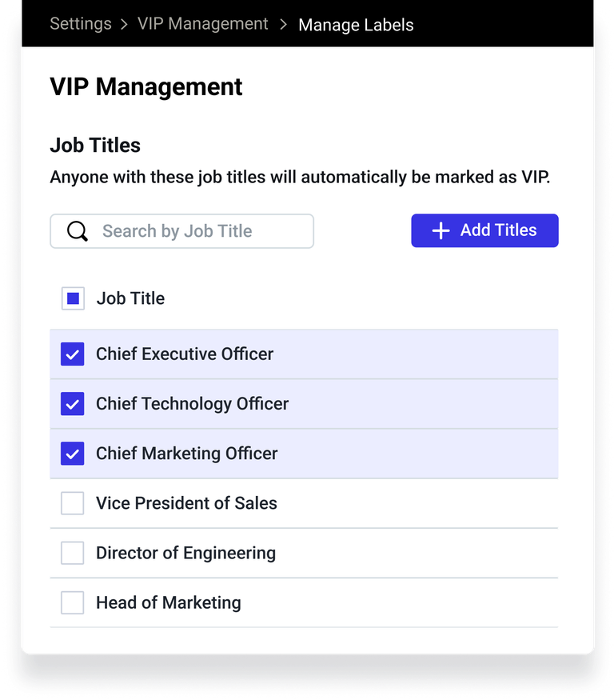
Task: Disable the Chief Marketing Officer checkbox
Action: coord(72,453)
